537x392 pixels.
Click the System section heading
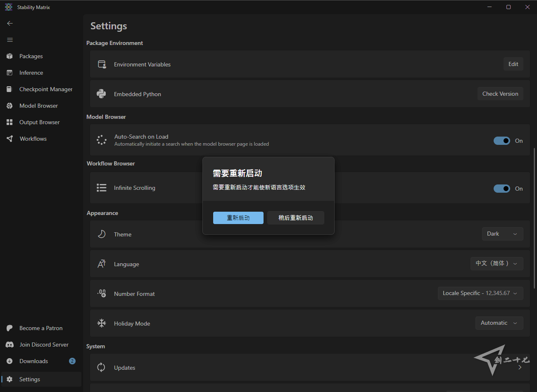95,346
